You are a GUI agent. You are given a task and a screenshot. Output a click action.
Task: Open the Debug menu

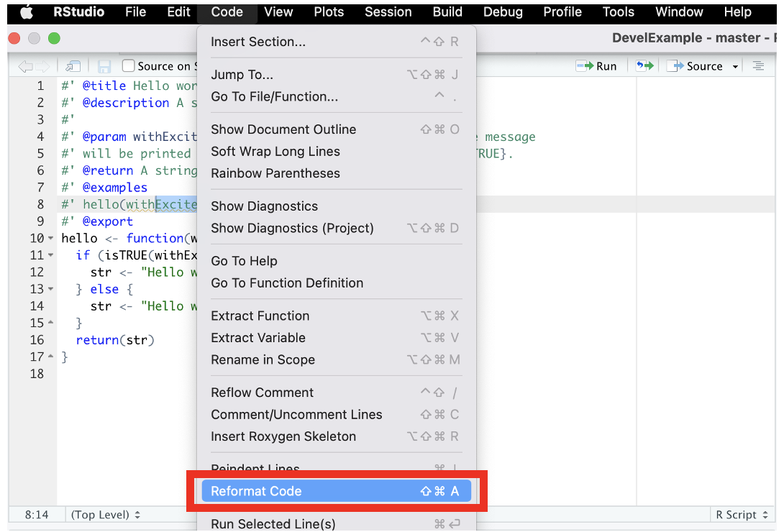[x=503, y=12]
